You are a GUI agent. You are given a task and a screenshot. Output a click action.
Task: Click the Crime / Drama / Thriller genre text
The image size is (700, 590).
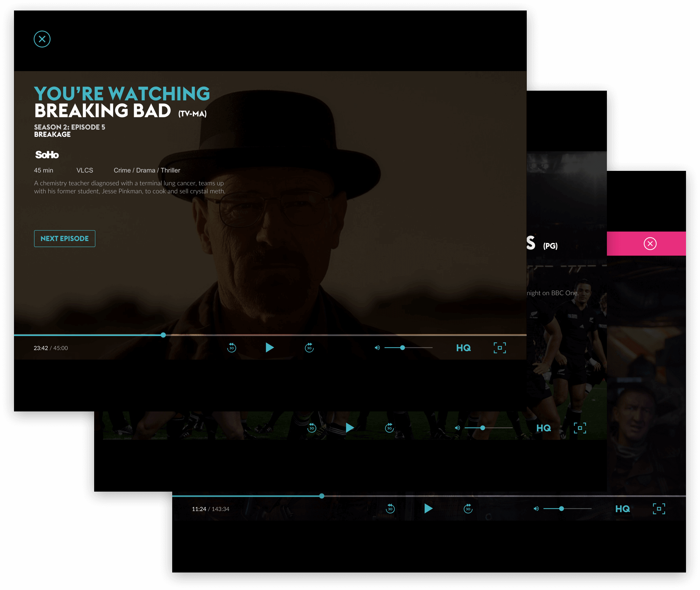[x=147, y=170]
